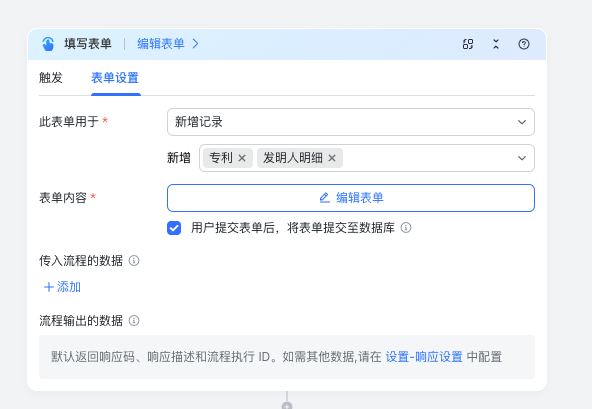Remove the 发明人明细 tag with its X
The height and width of the screenshot is (409, 592).
click(x=332, y=158)
